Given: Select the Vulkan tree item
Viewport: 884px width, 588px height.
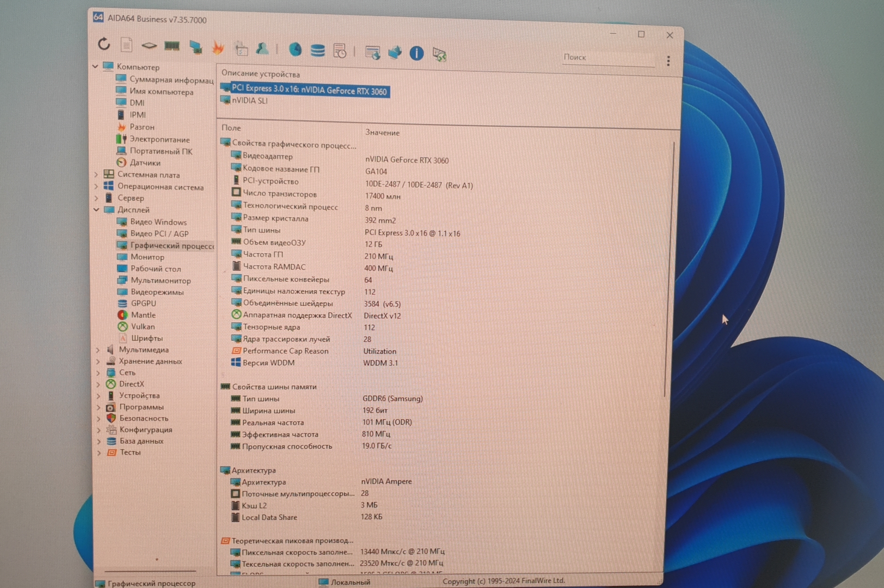Looking at the screenshot, I should point(137,326).
